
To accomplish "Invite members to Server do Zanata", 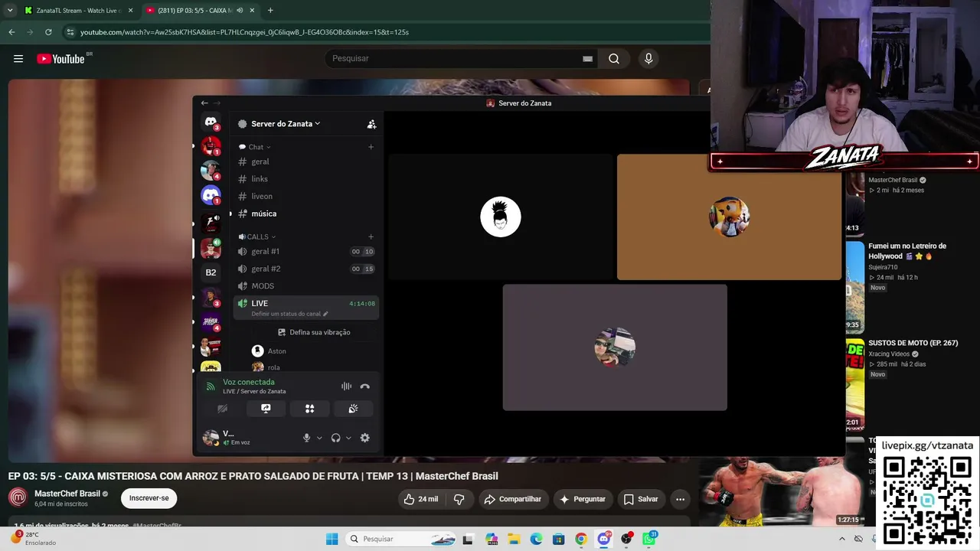I will pyautogui.click(x=371, y=124).
